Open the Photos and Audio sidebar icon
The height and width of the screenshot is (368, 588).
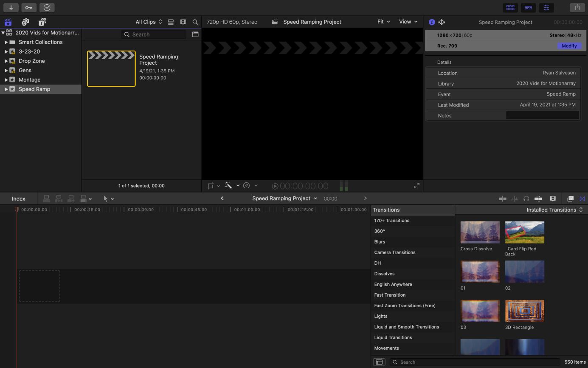tap(25, 22)
